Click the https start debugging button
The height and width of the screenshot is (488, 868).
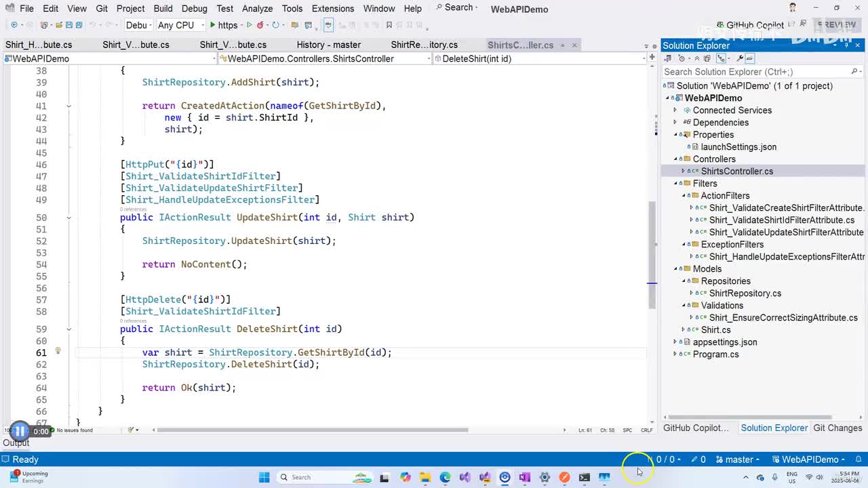pyautogui.click(x=223, y=25)
